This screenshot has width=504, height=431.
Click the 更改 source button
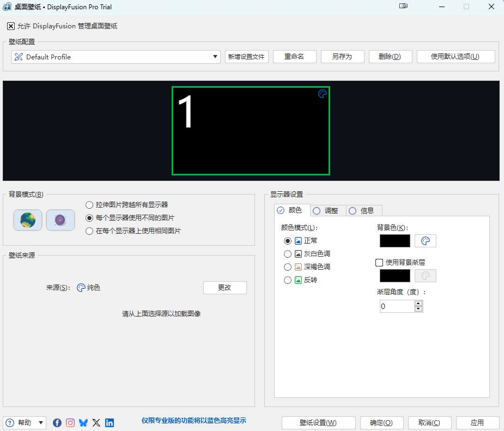[224, 288]
